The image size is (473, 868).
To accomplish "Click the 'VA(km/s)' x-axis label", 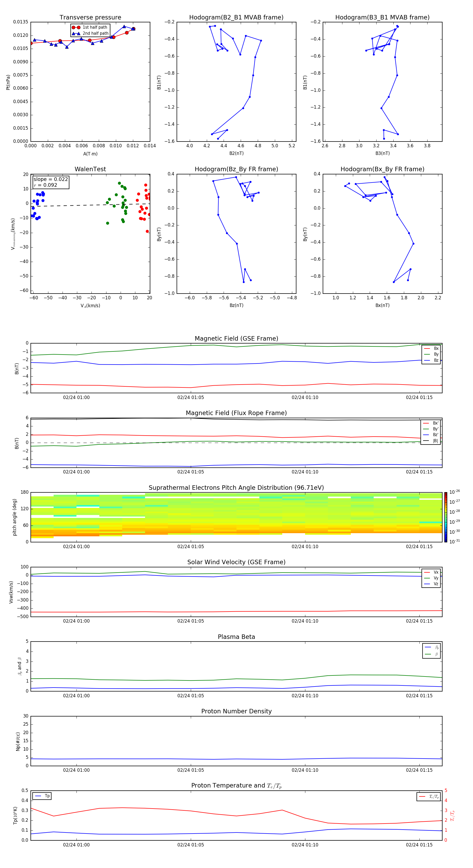I will coord(90,306).
